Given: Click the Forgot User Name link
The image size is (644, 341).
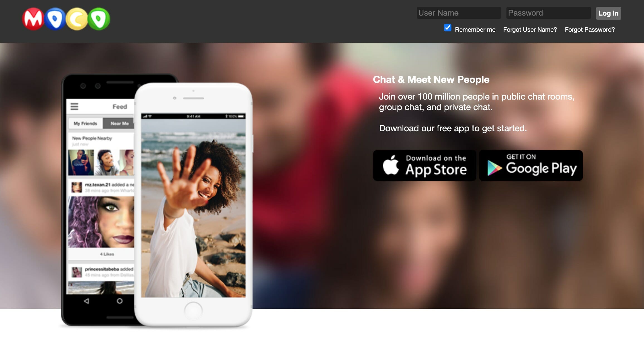Looking at the screenshot, I should [x=531, y=30].
